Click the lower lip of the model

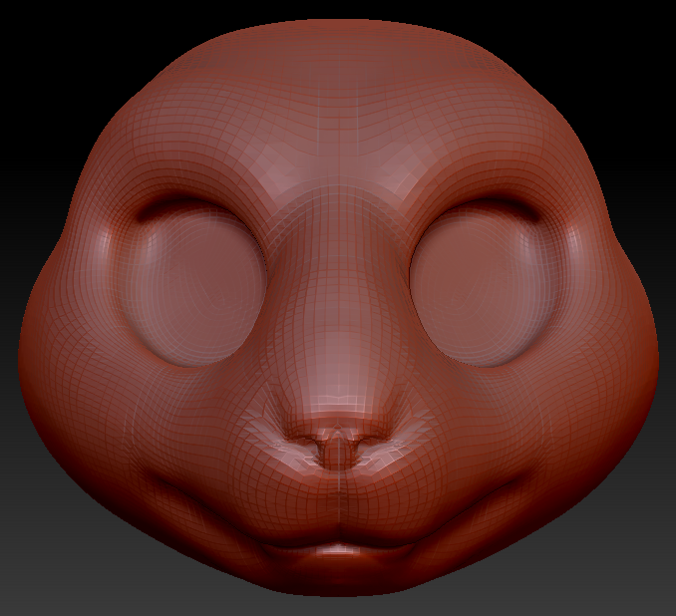(x=339, y=551)
